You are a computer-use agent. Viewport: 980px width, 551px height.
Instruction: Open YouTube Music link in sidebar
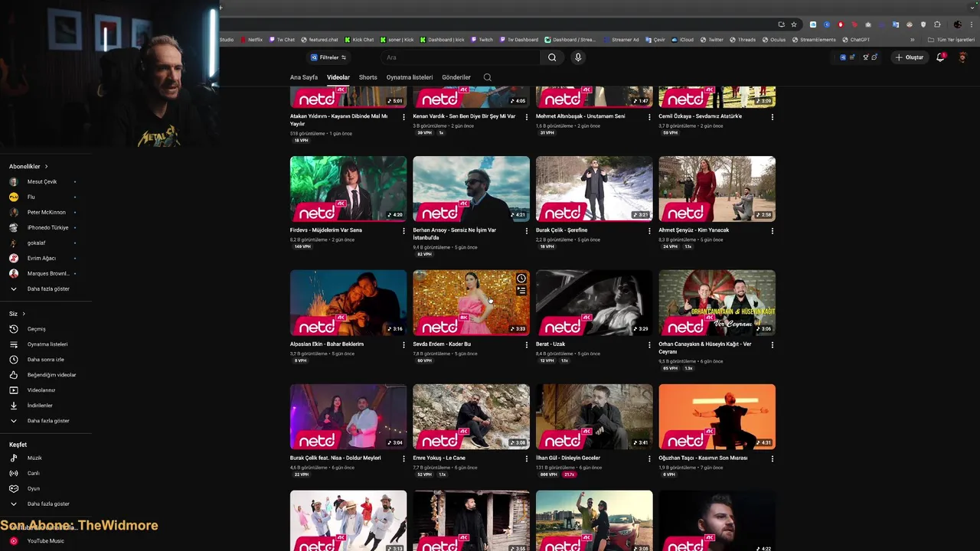click(x=45, y=541)
